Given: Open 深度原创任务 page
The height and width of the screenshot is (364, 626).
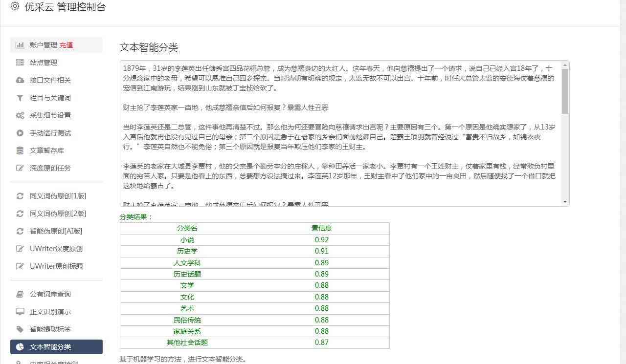Looking at the screenshot, I should pyautogui.click(x=56, y=168).
